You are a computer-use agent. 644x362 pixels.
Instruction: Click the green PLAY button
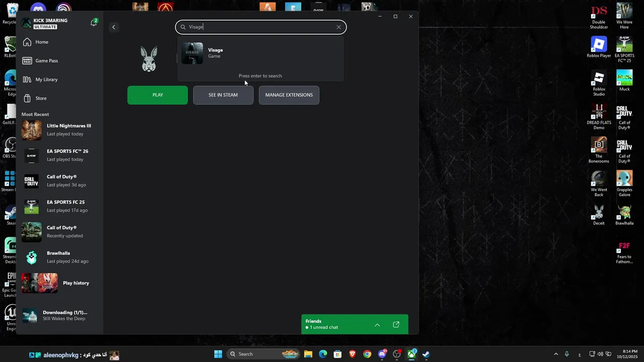(x=157, y=95)
